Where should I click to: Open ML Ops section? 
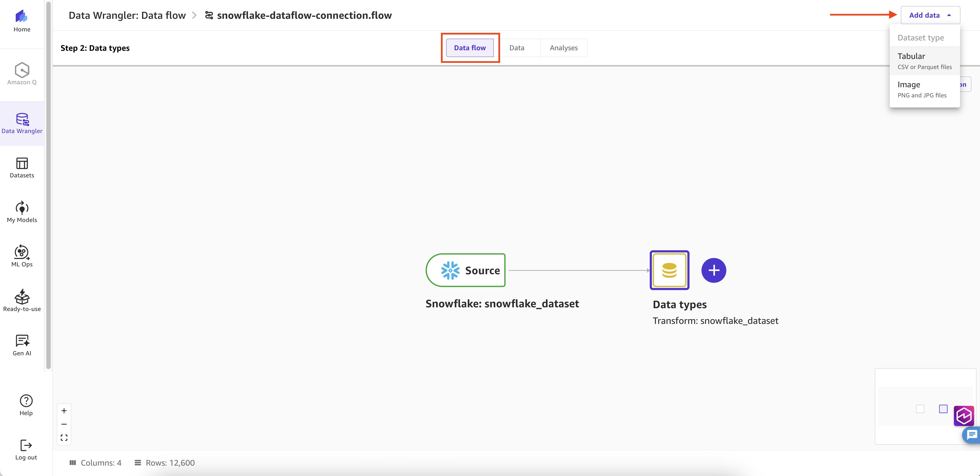(x=22, y=256)
